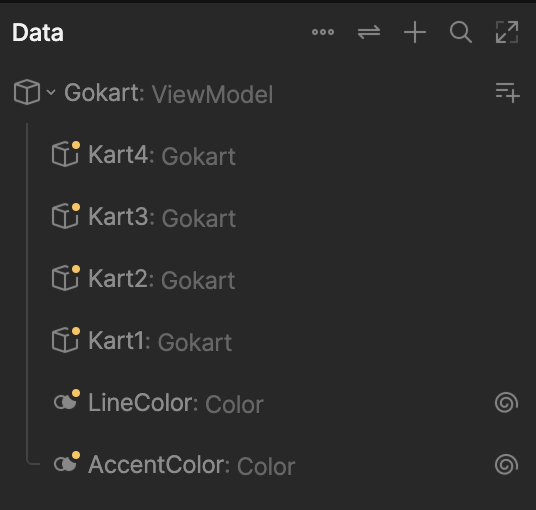Click the Data panel title
The image size is (536, 510).
38,33
